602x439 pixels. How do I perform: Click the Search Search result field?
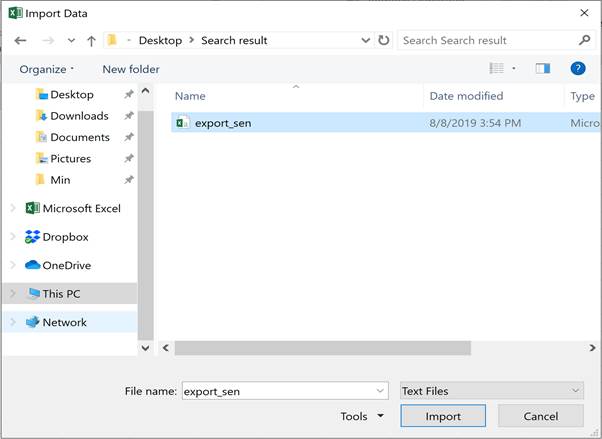tap(485, 41)
